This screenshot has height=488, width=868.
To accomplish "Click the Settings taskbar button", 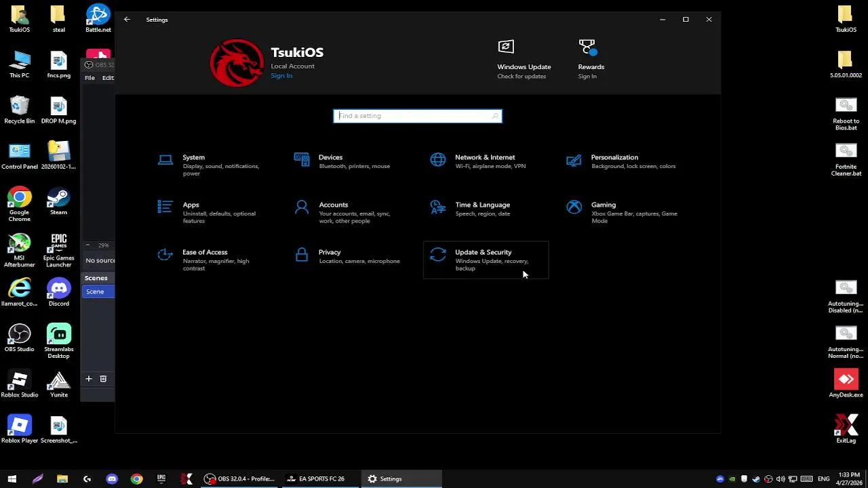I will point(401,479).
